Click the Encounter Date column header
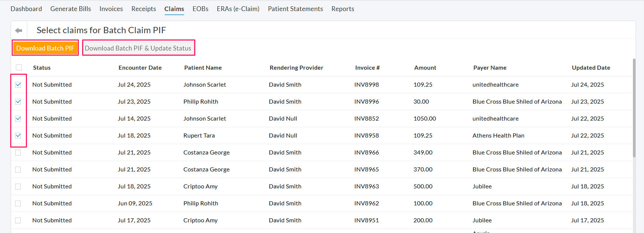Image resolution: width=644 pixels, height=233 pixels. pyautogui.click(x=140, y=68)
